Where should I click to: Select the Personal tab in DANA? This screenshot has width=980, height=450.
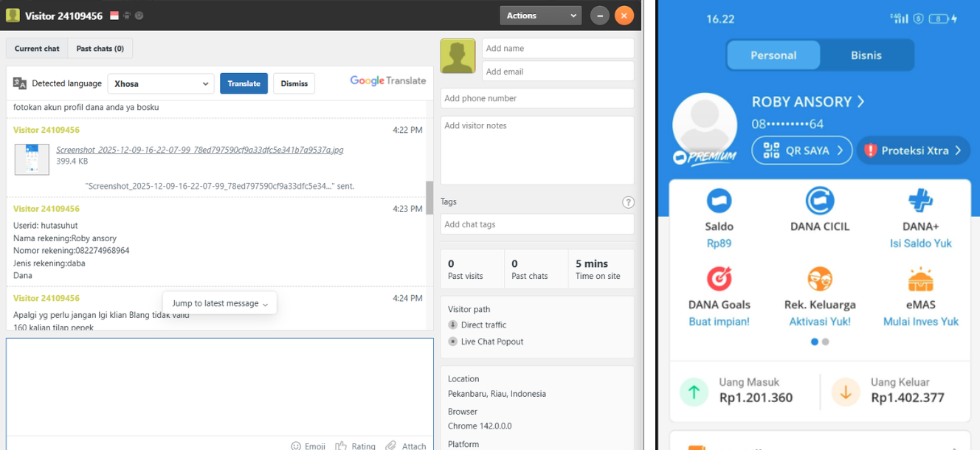(773, 55)
